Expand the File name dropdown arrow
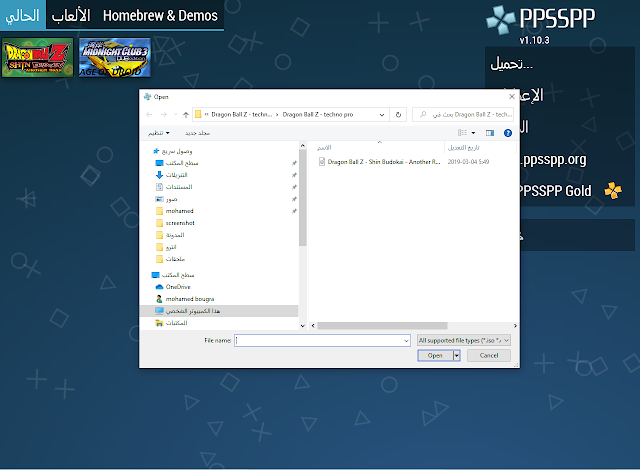The width and height of the screenshot is (640, 470). [407, 340]
